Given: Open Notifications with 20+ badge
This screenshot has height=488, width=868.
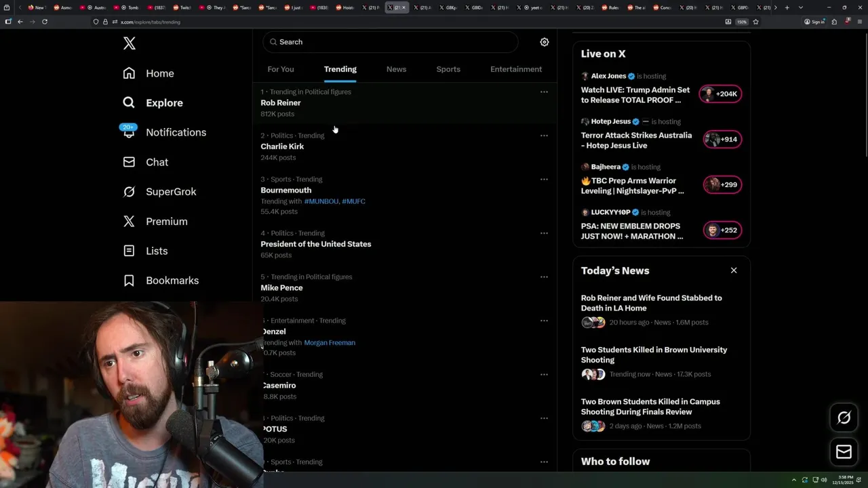Looking at the screenshot, I should (x=164, y=132).
